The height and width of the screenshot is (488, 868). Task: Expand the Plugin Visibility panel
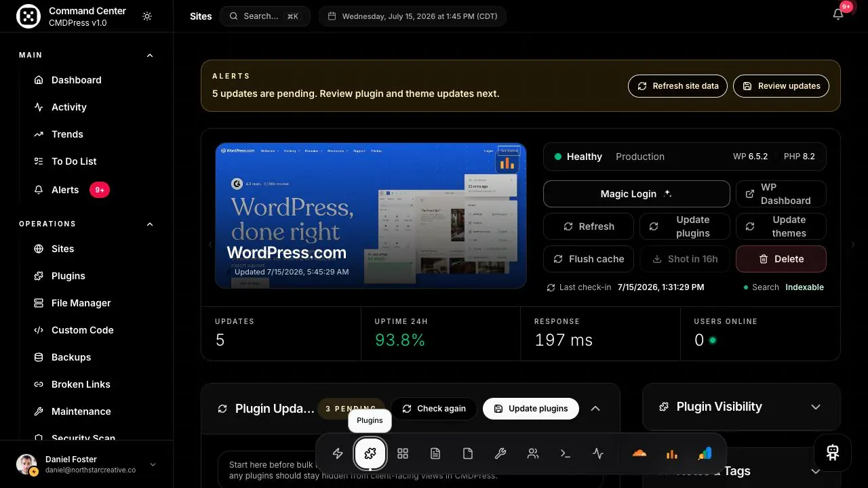pyautogui.click(x=816, y=407)
